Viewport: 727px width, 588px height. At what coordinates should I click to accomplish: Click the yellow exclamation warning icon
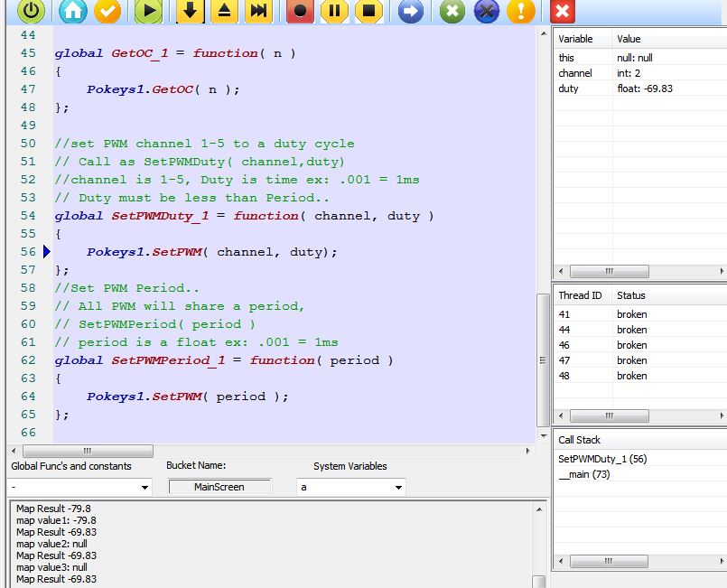point(520,11)
